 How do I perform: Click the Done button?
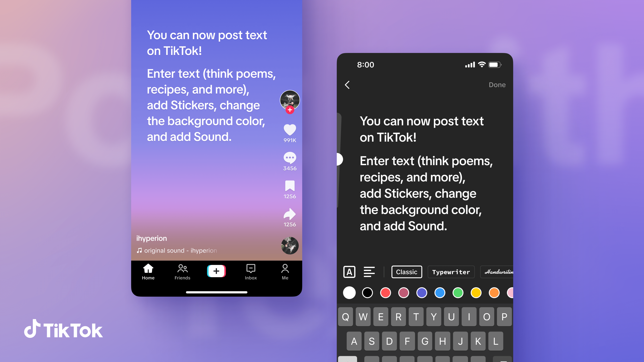click(x=497, y=84)
